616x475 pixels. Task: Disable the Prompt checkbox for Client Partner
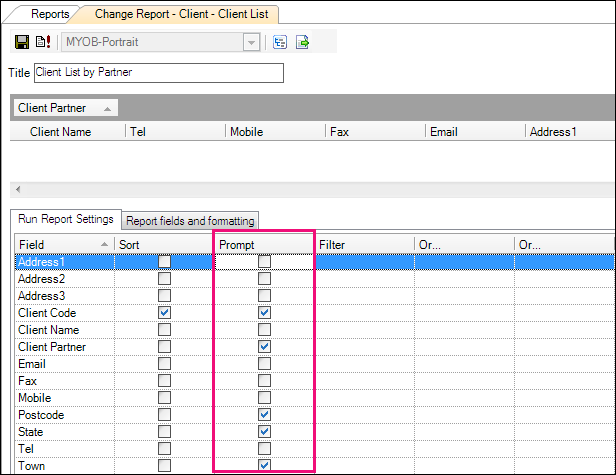click(264, 347)
